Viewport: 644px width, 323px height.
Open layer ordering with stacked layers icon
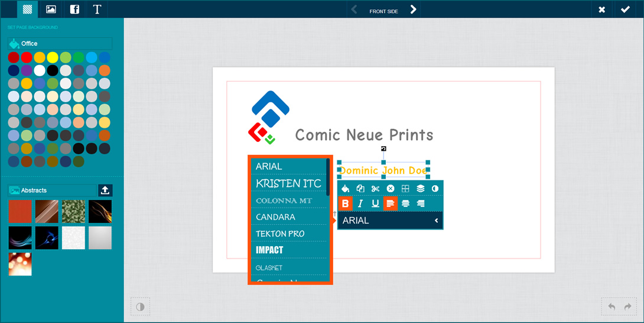[421, 189]
